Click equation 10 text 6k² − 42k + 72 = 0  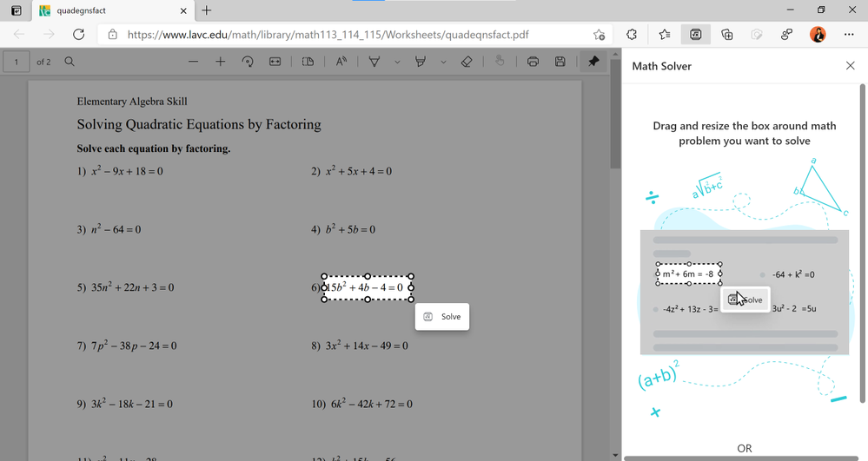coord(372,404)
